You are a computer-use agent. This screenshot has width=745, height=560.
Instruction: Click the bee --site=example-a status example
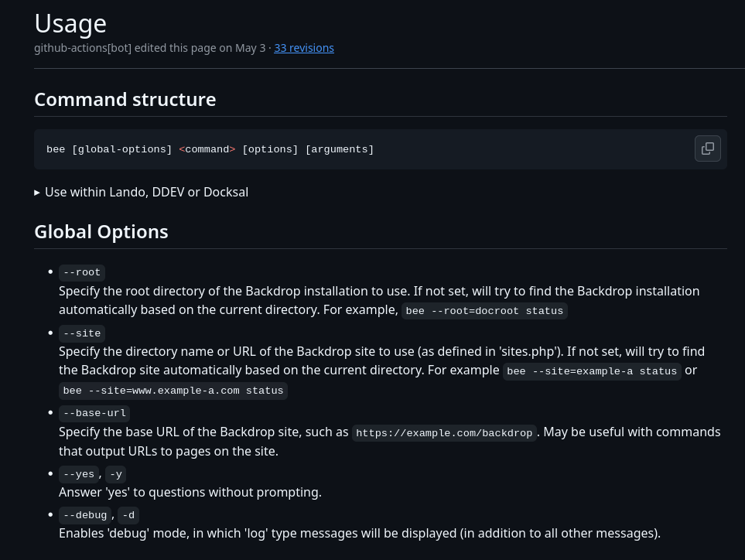pos(592,371)
